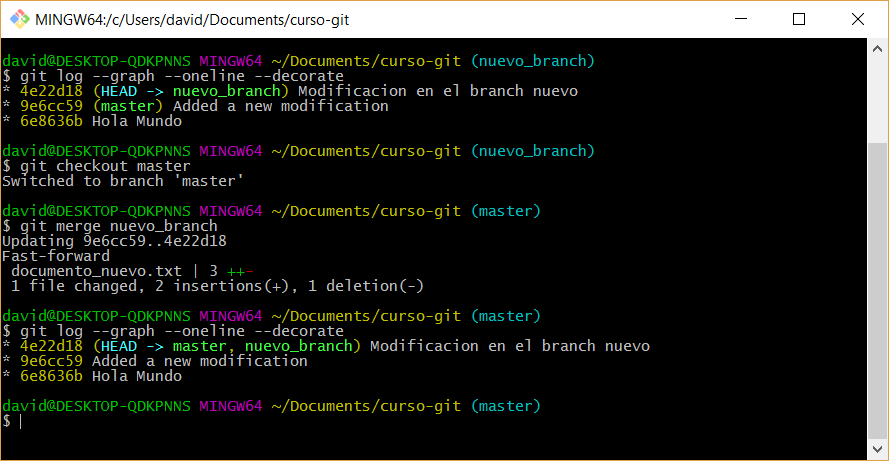Click the scrollbar down arrow

876,449
